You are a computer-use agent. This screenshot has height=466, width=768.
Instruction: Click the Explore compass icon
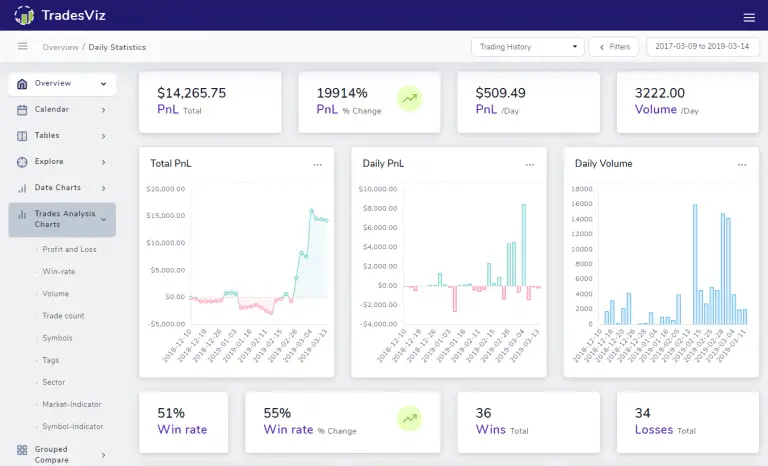(22, 161)
